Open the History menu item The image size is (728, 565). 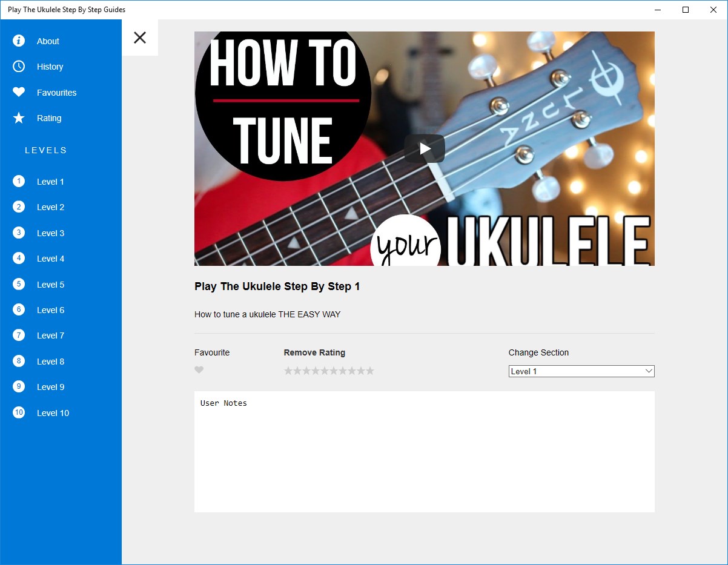tap(50, 67)
